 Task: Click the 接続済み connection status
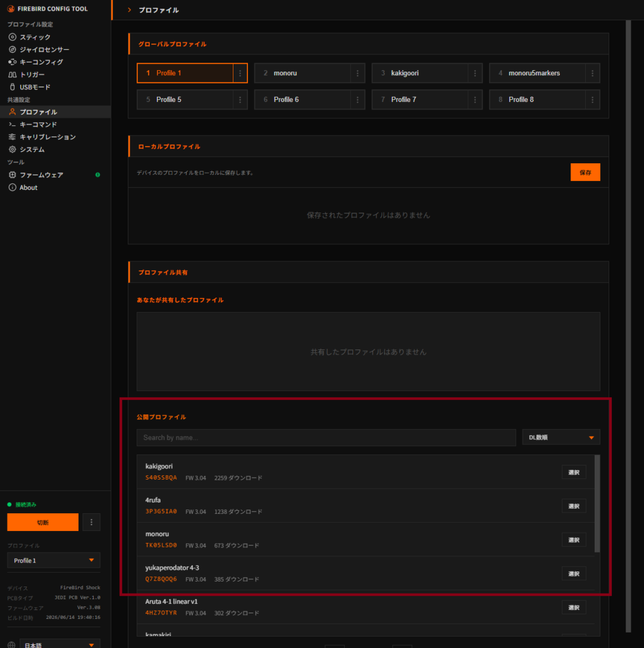pyautogui.click(x=22, y=504)
